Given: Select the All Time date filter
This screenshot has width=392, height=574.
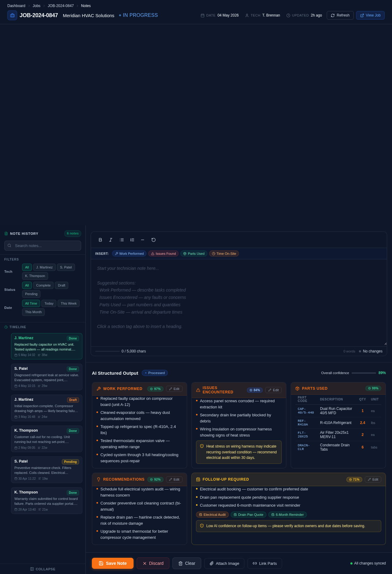Looking at the screenshot, I should (x=31, y=303).
